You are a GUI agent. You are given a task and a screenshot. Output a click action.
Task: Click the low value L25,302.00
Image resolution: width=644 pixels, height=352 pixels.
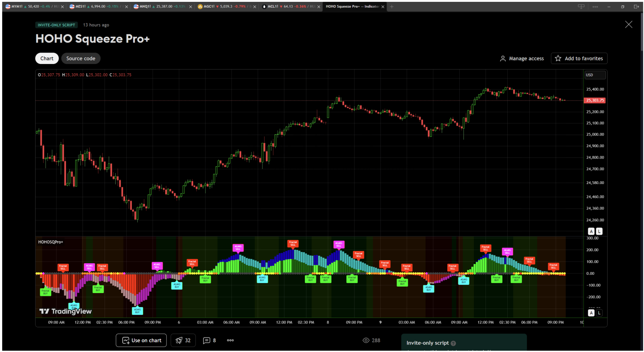[97, 75]
